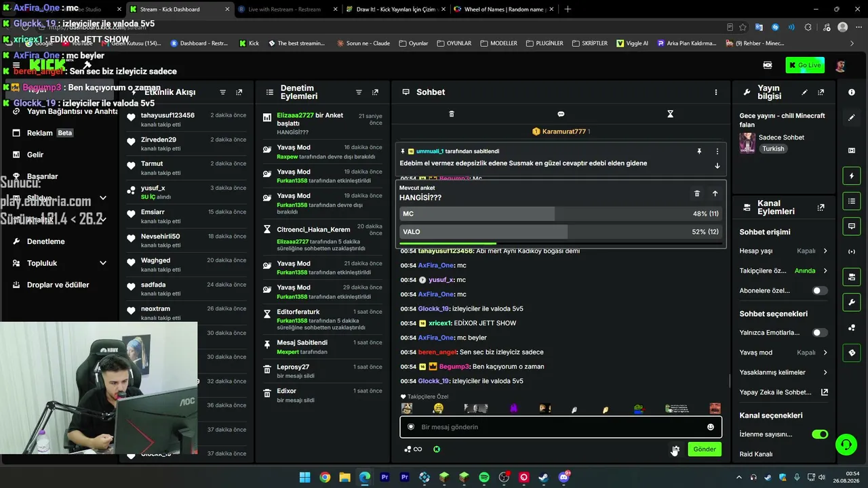
Task: Open the Yasaklanmış kelimeler setting
Action: coord(783,372)
